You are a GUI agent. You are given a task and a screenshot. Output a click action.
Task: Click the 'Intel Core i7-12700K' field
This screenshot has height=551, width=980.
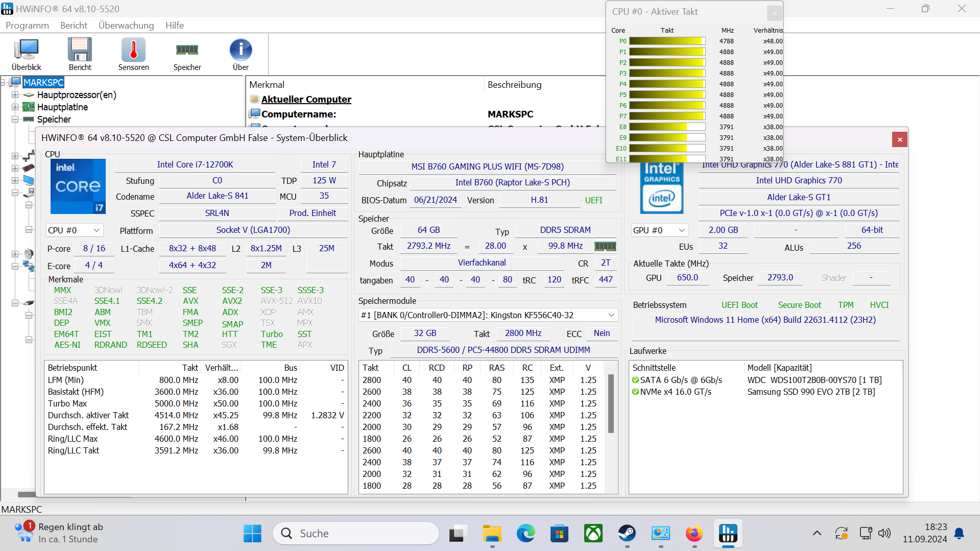point(195,164)
